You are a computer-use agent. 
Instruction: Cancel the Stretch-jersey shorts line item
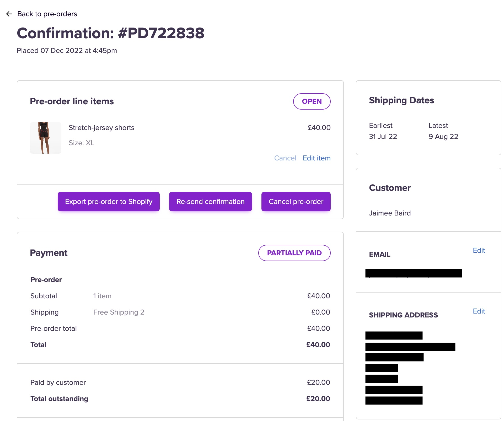coord(285,158)
